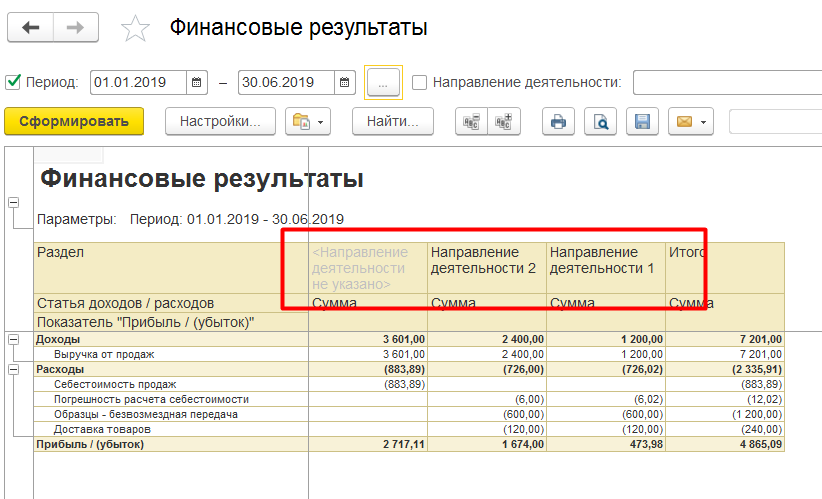The width and height of the screenshot is (822, 499).
Task: Select header 'Направление деятельности 1'
Action: click(x=606, y=268)
